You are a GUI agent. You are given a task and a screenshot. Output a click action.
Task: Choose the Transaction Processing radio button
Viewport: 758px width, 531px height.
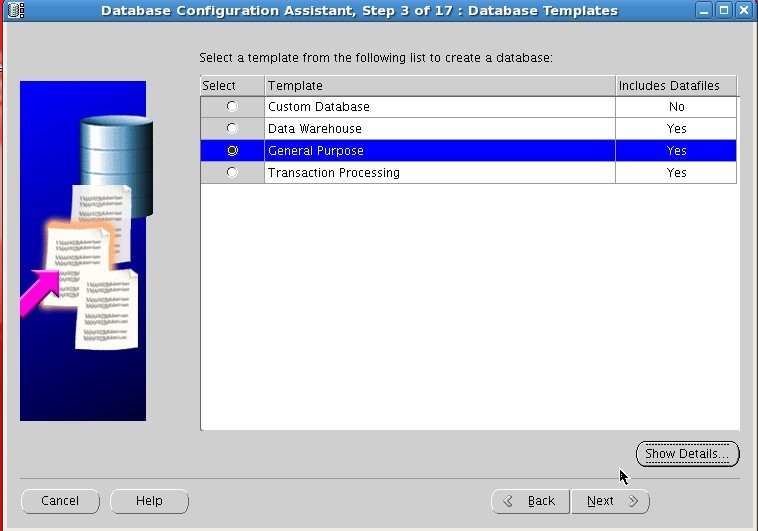(232, 172)
